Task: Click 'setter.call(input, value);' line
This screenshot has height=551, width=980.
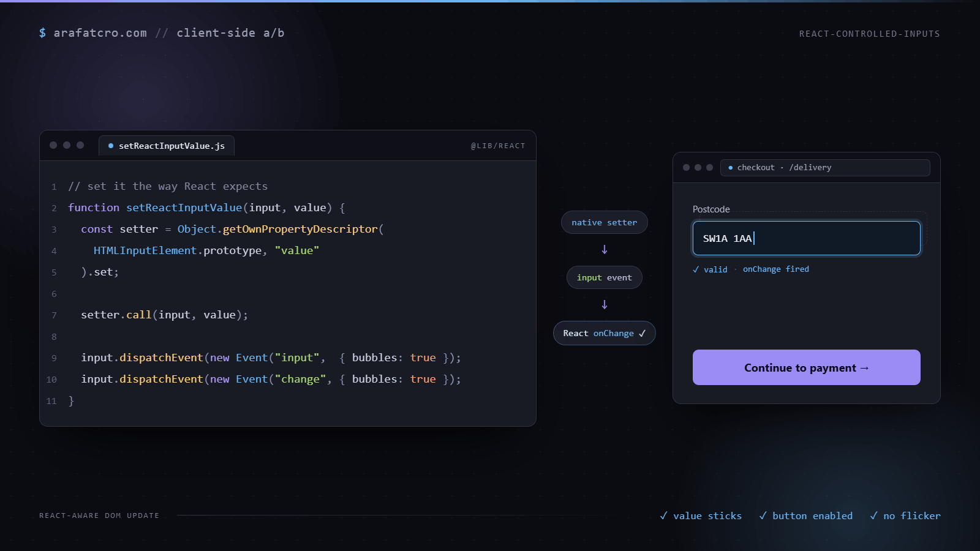Action: point(165,315)
